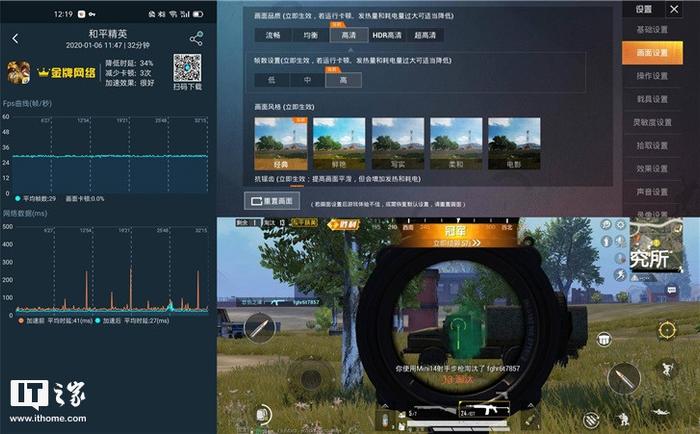Viewport: 700px width, 434px height.
Task: Set frame rate to 高
Action: tap(343, 80)
